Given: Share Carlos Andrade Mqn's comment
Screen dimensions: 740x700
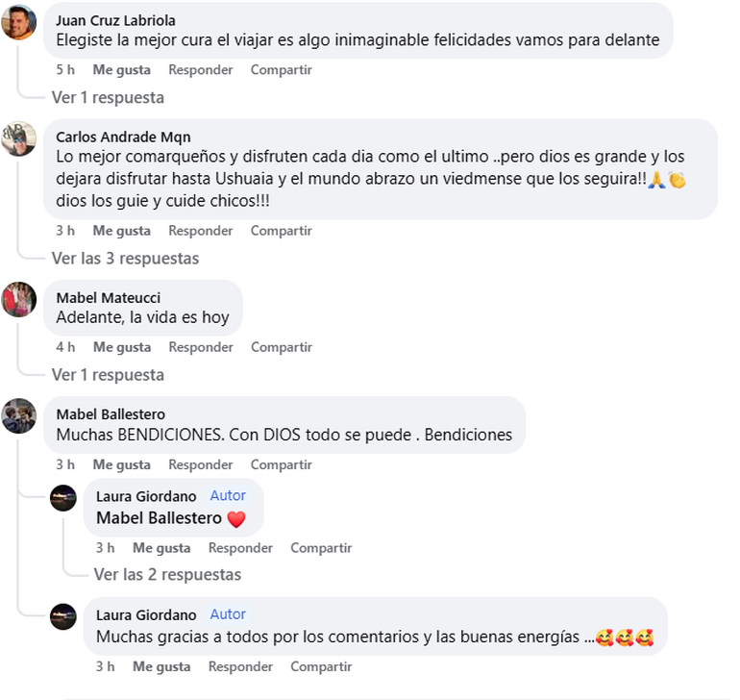Looking at the screenshot, I should coord(281,231).
